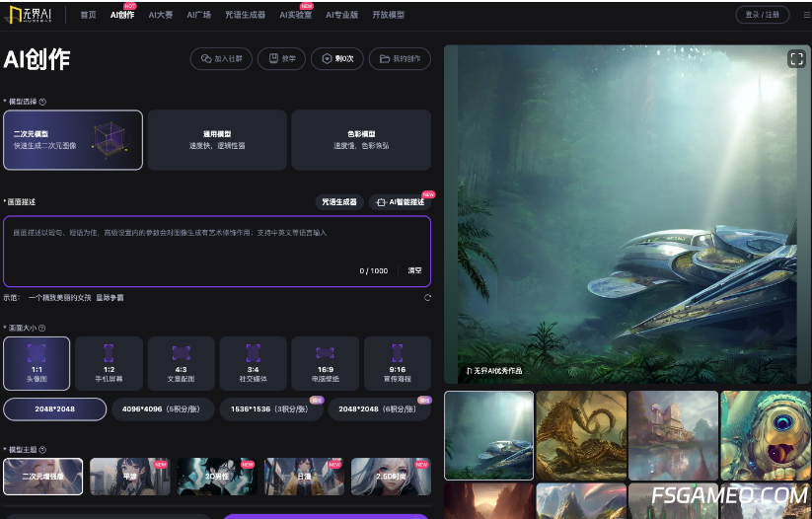Click the large spaceship preview image
812x519 pixels.
[627, 214]
